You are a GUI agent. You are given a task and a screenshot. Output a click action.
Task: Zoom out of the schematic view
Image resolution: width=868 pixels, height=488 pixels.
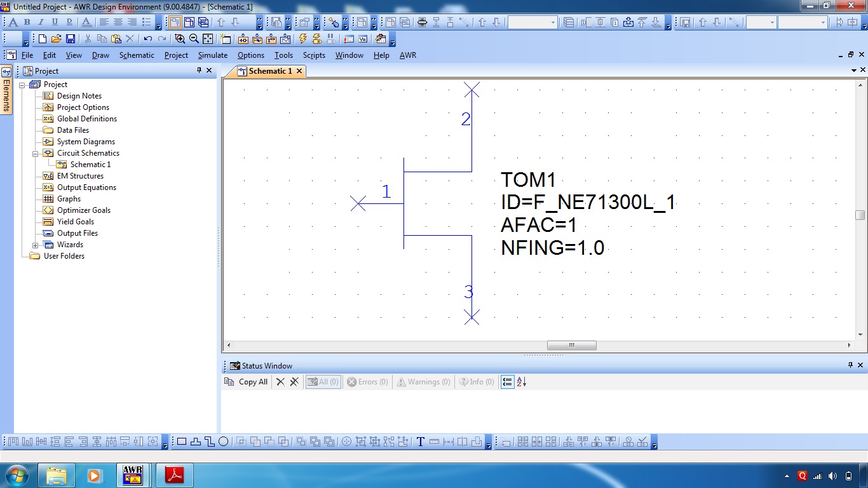194,39
